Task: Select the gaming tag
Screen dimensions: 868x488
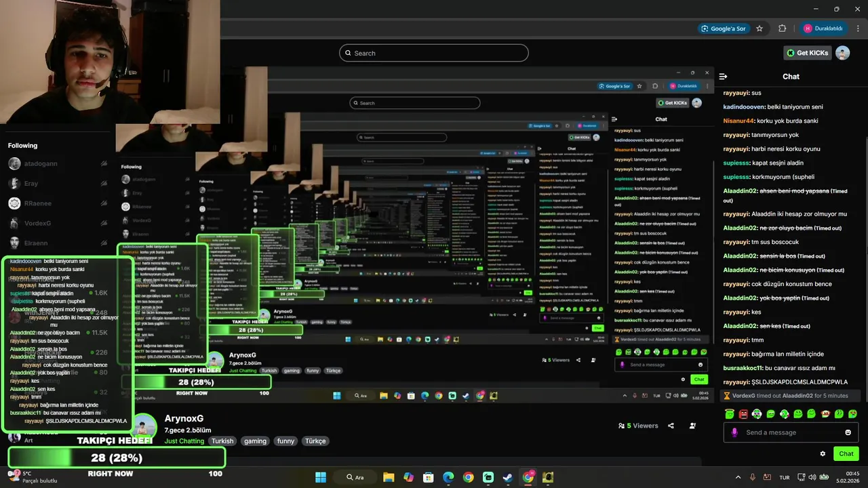Action: click(x=255, y=441)
